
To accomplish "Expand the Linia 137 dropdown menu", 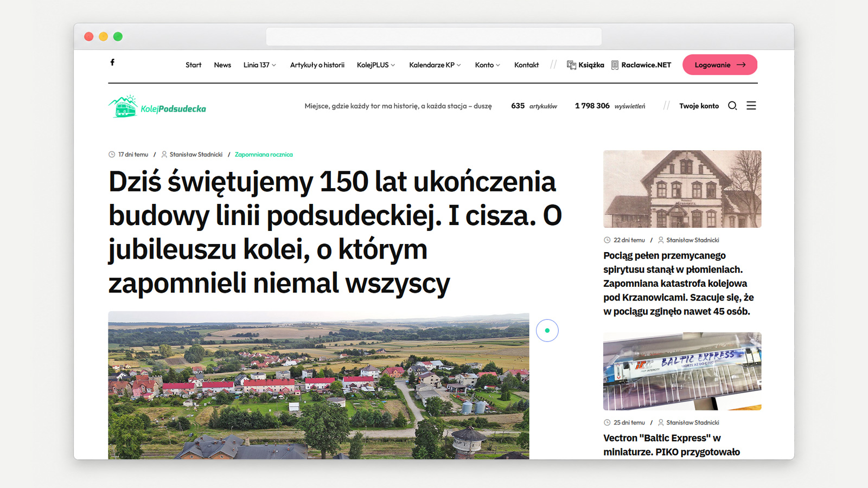I will (260, 65).
